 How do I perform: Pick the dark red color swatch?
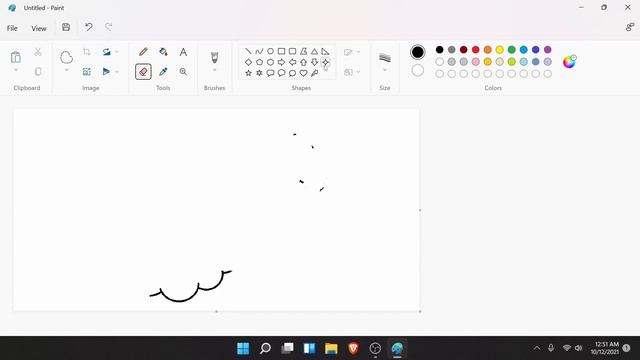coord(463,50)
